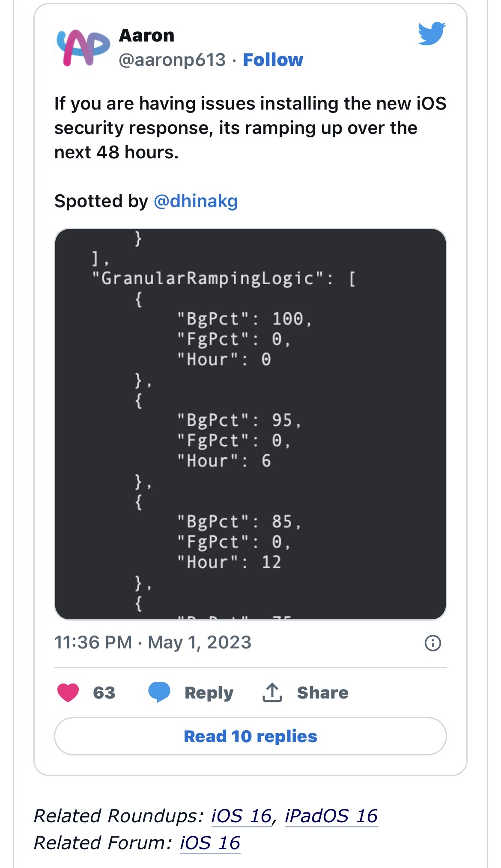Click the Share text label
The width and height of the screenshot is (501, 868).
(323, 693)
